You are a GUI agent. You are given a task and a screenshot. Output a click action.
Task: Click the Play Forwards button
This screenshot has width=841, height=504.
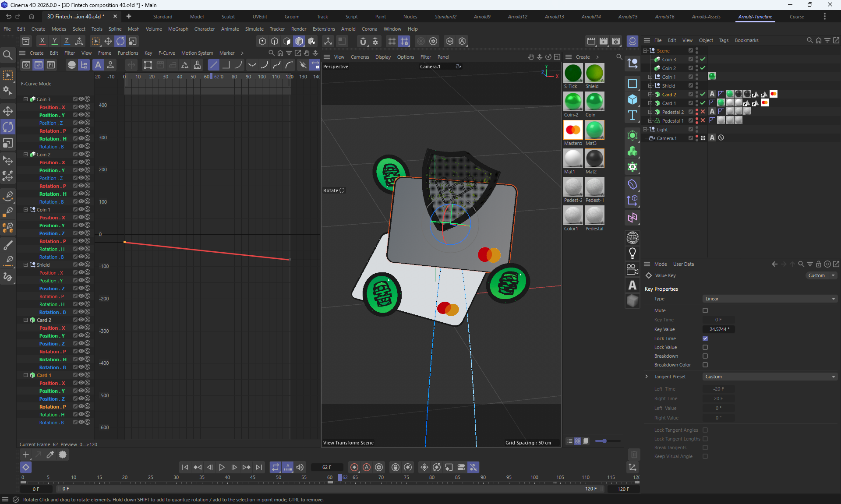222,467
